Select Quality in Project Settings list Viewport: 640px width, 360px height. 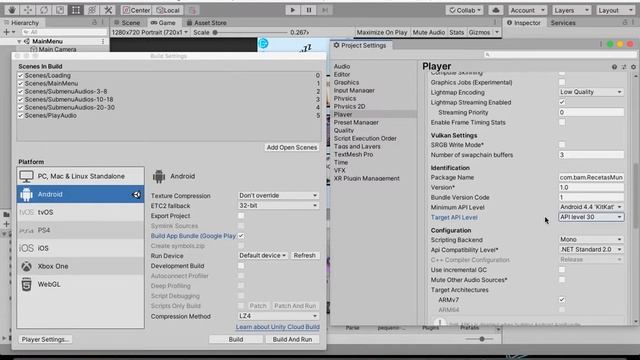pos(344,130)
